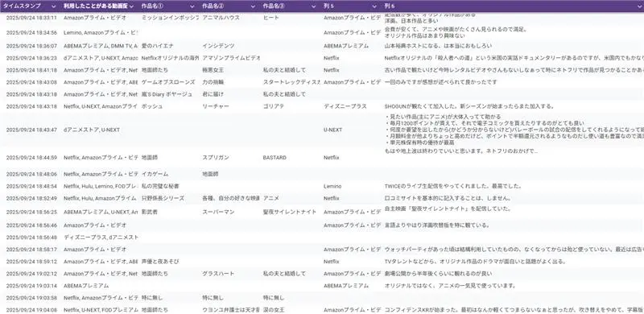
Task: Click the 聖夜サイレントナイト cell in 作品名③
Action: pos(290,212)
